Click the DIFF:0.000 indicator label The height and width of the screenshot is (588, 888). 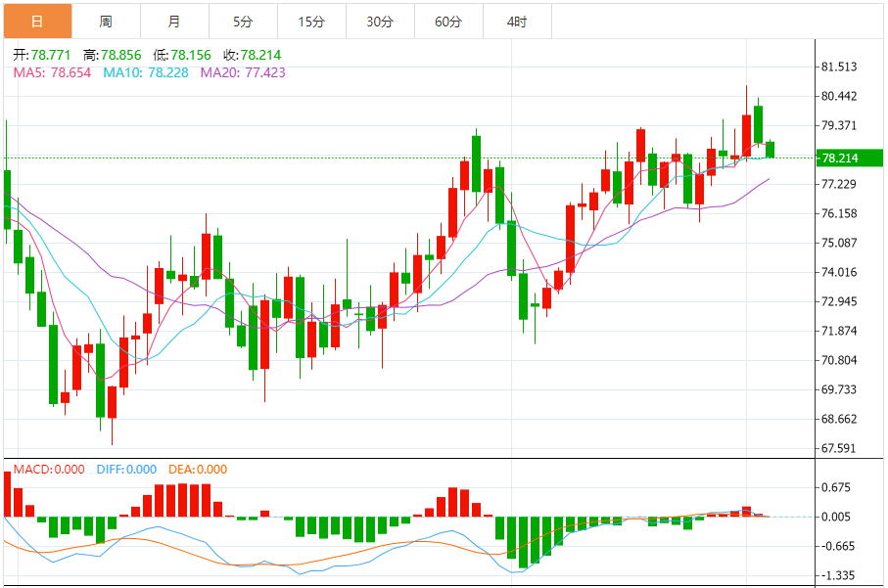coord(126,470)
